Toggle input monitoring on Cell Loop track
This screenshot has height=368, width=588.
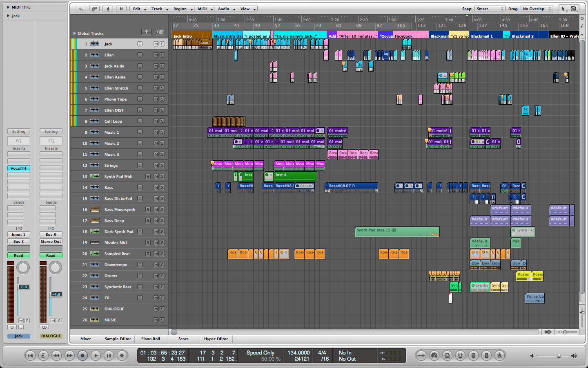coord(140,121)
